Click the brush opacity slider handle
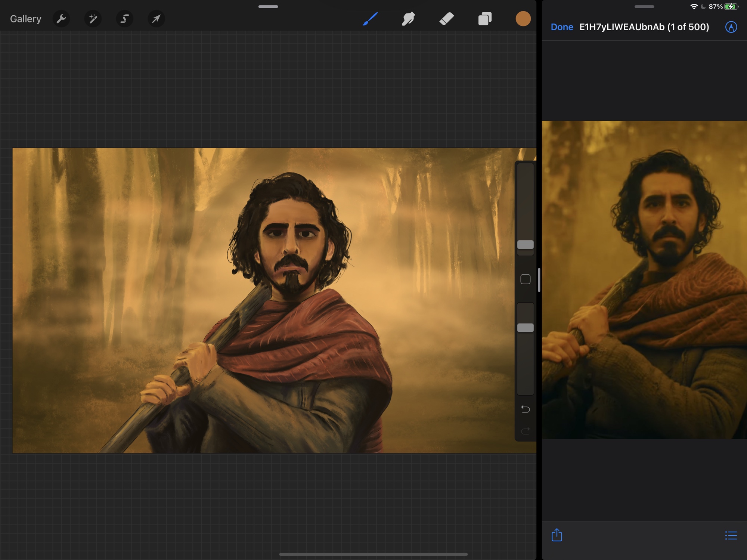This screenshot has width=747, height=560. click(x=525, y=328)
